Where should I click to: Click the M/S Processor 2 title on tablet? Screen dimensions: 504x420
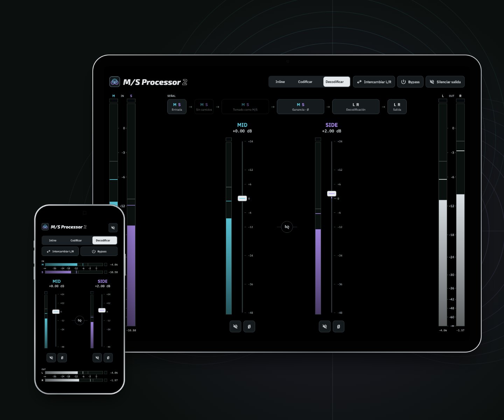coord(155,82)
